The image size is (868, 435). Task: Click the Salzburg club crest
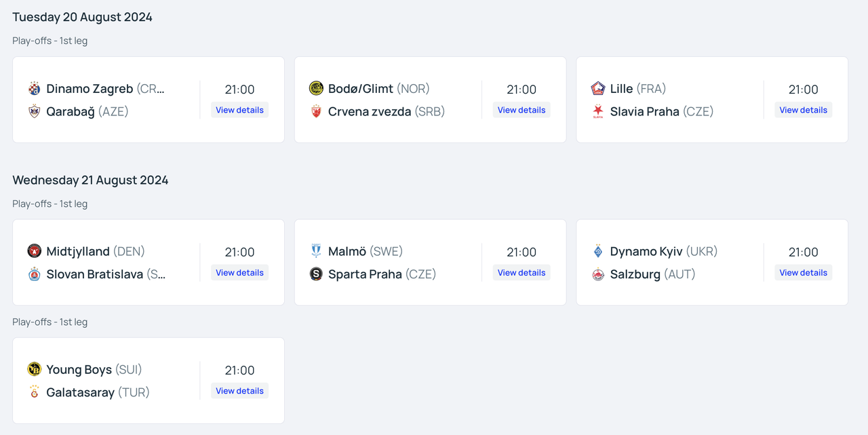[x=598, y=274]
